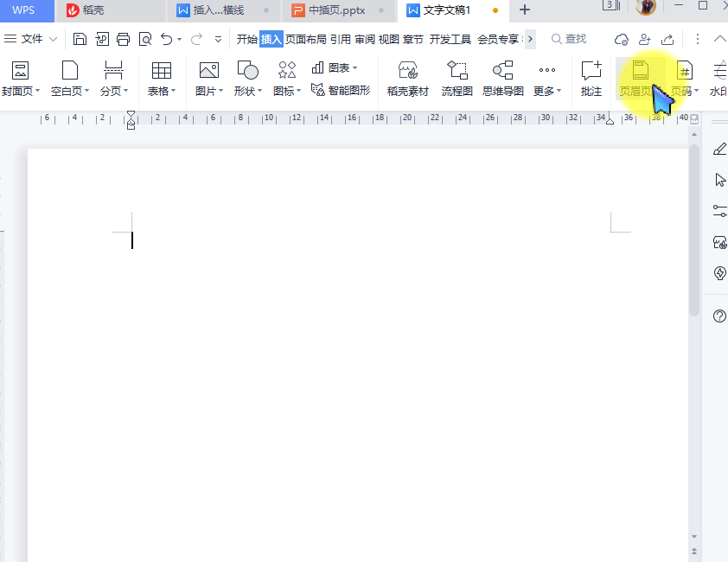Open the 分页 page break dropdown
This screenshot has height=562, width=728.
pyautogui.click(x=114, y=79)
